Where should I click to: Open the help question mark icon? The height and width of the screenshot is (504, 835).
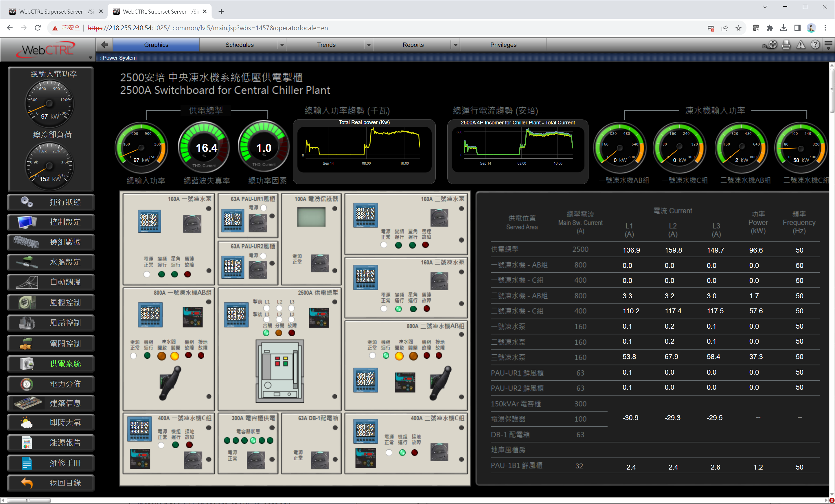pos(815,44)
